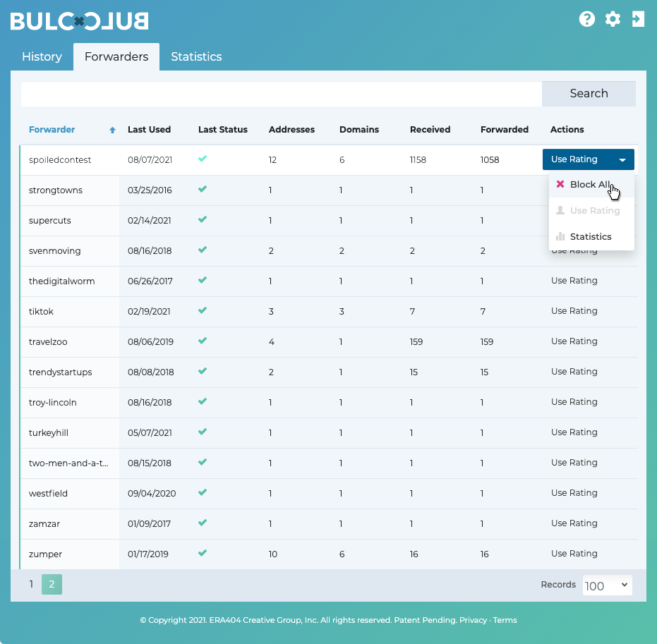Click the westfield status checkmark

pos(203,492)
